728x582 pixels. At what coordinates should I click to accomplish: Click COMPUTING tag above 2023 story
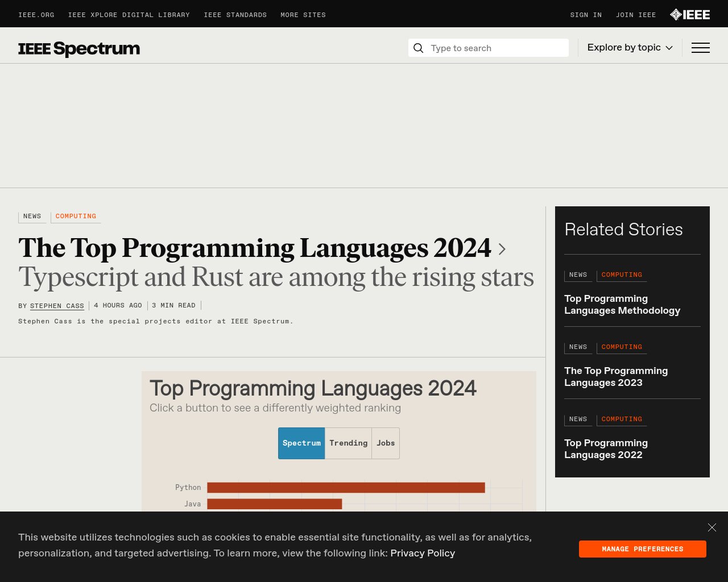(x=622, y=347)
